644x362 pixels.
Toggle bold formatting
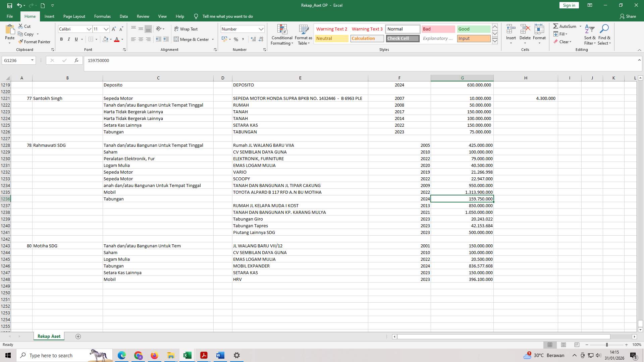(x=61, y=39)
